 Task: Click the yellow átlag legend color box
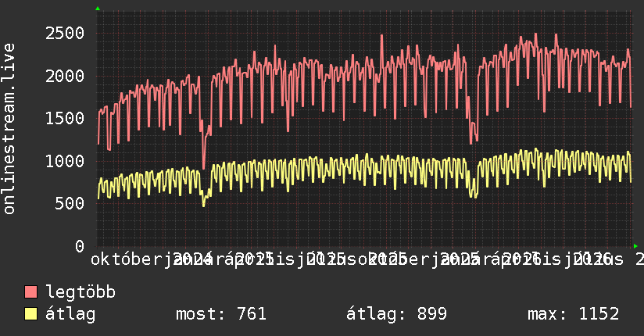click(x=30, y=314)
